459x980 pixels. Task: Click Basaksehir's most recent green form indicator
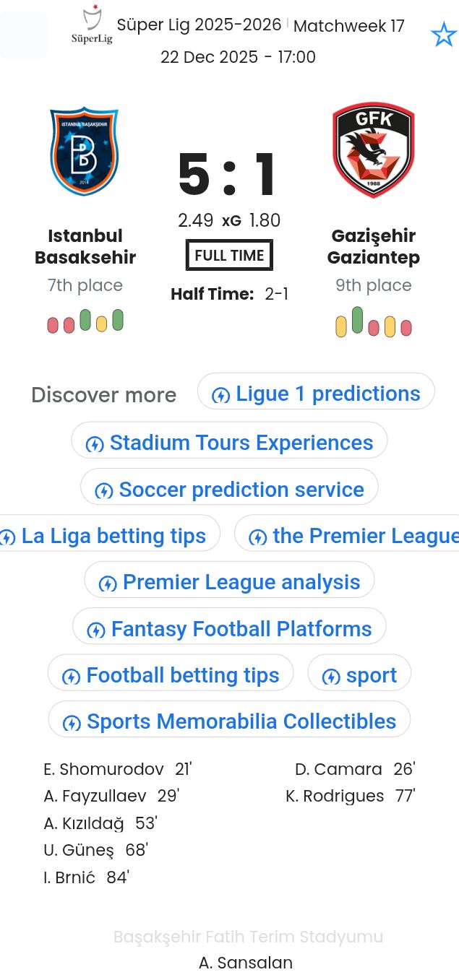click(x=118, y=320)
